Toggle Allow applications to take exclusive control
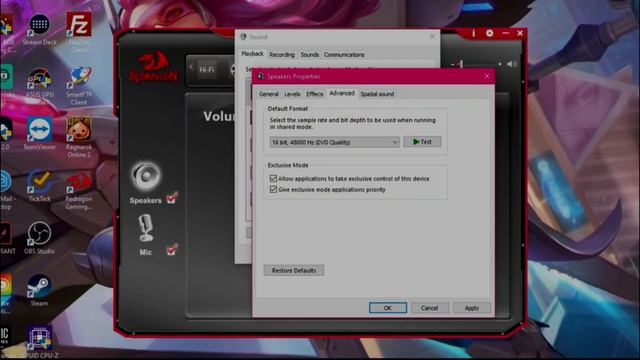This screenshot has height=360, width=640. [x=273, y=178]
